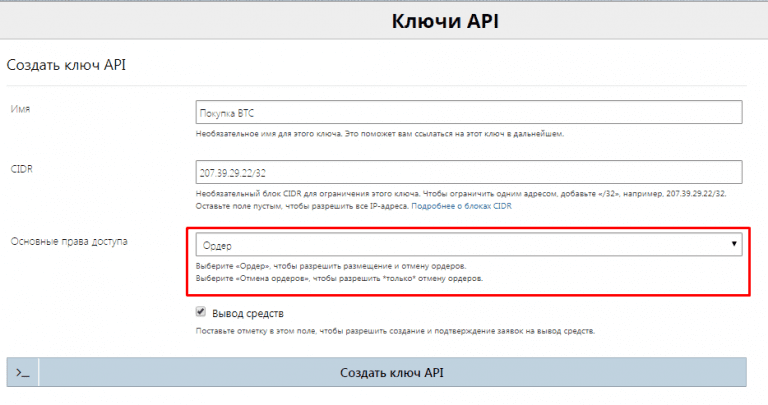Click the "CIDR" field label

pyautogui.click(x=22, y=168)
